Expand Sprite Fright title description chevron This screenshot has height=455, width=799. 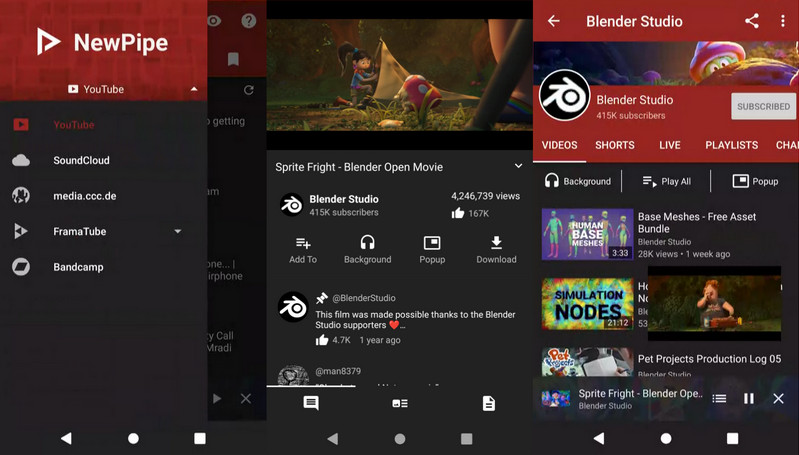tap(518, 166)
